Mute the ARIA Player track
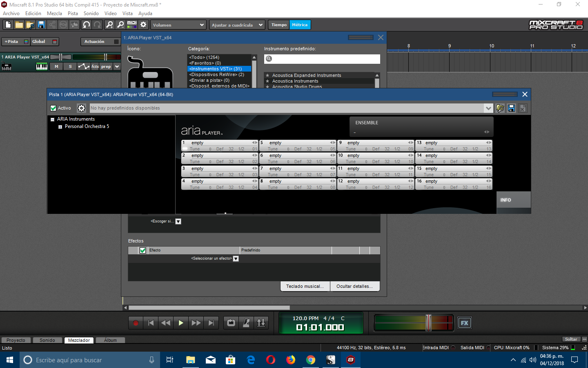Image resolution: width=588 pixels, height=368 pixels. tap(56, 67)
